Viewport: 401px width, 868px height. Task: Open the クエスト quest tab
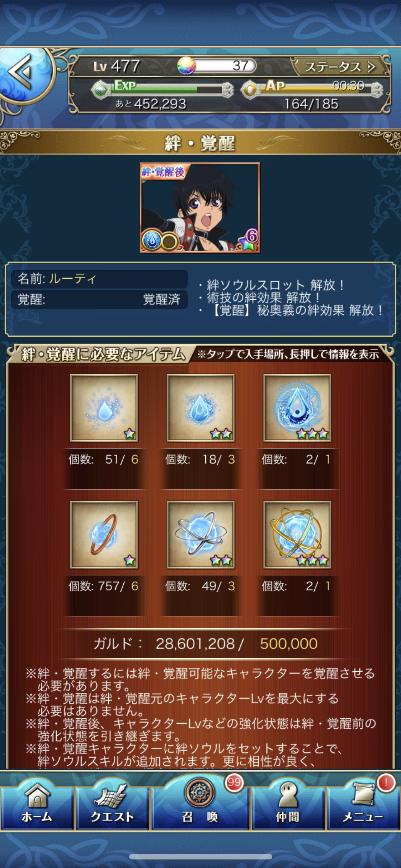[112, 804]
